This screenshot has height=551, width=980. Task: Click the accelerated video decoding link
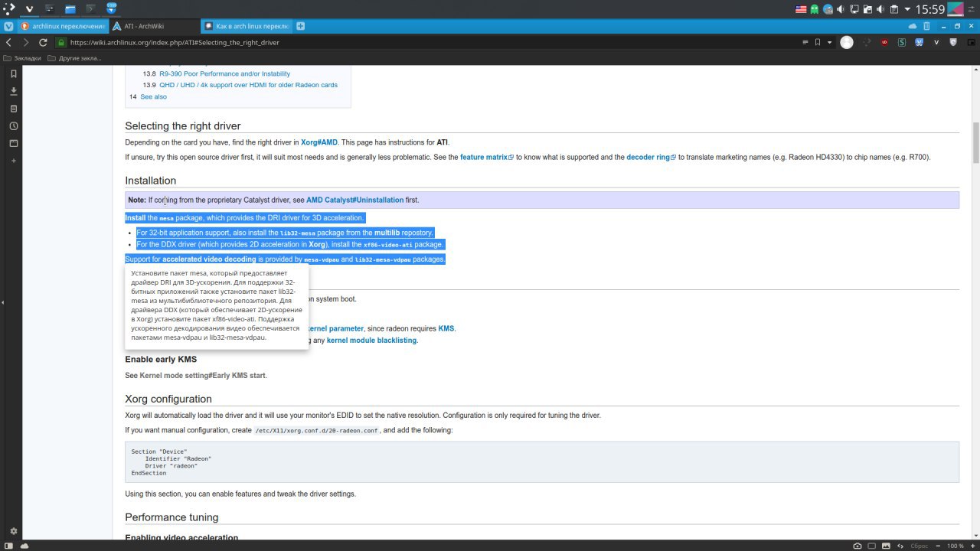209,259
